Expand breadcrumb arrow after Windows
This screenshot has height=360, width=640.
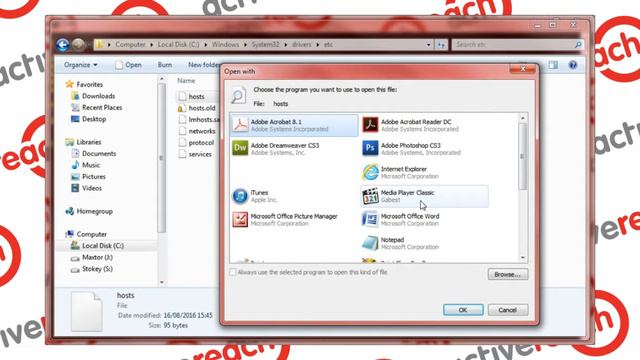pyautogui.click(x=245, y=44)
